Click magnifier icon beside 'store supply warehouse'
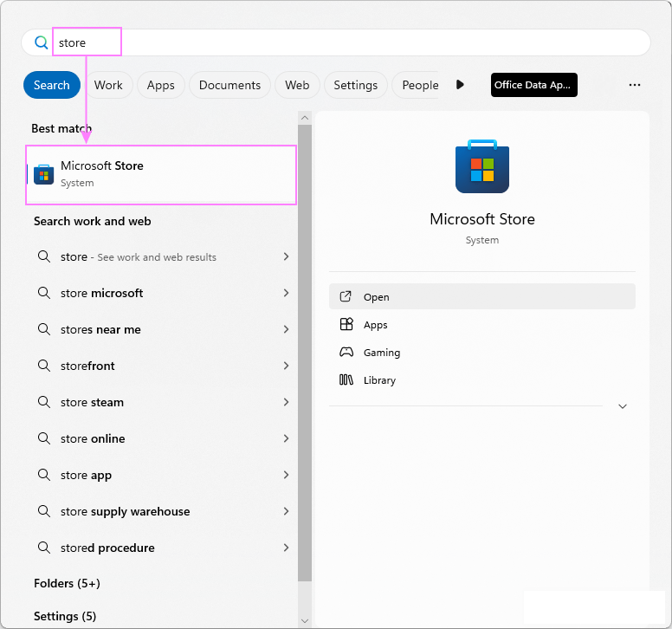 (43, 511)
